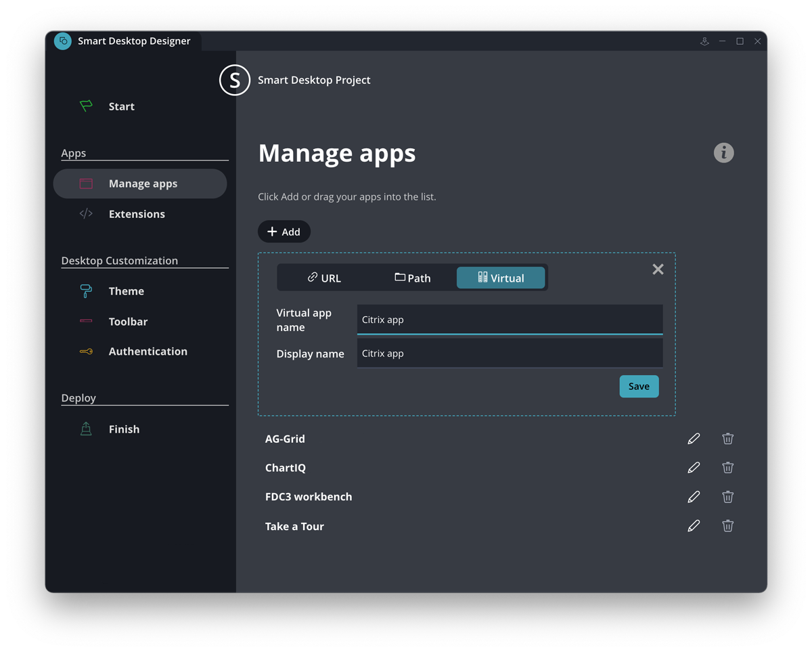The width and height of the screenshot is (812, 652).
Task: Edit the AG-Grid app with pencil
Action: 694,439
